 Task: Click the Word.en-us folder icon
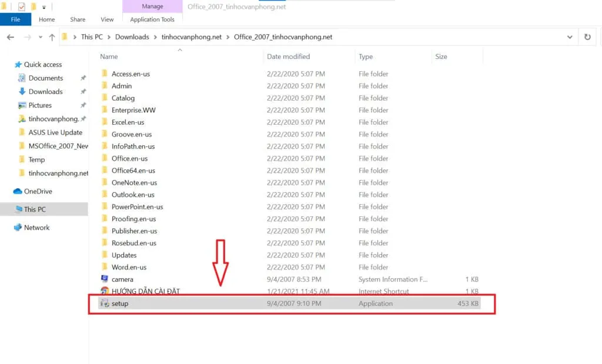click(105, 267)
